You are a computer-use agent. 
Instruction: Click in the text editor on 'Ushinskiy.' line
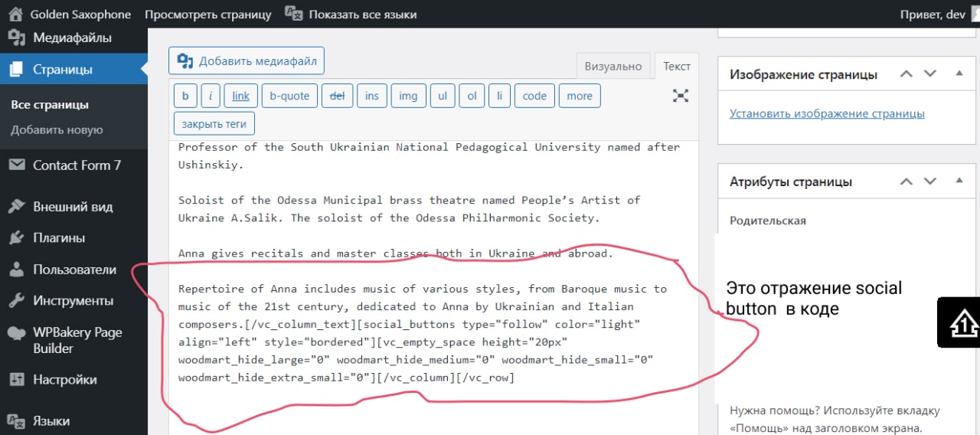211,165
